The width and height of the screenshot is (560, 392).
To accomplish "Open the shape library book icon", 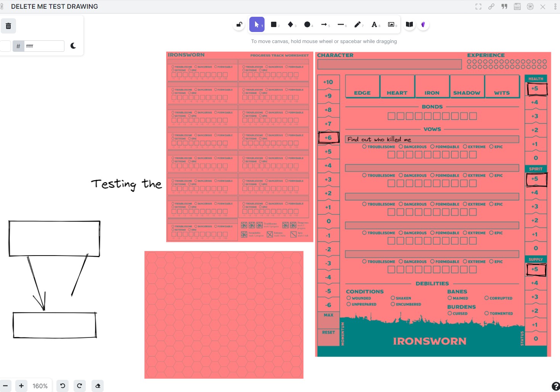I will [x=409, y=24].
